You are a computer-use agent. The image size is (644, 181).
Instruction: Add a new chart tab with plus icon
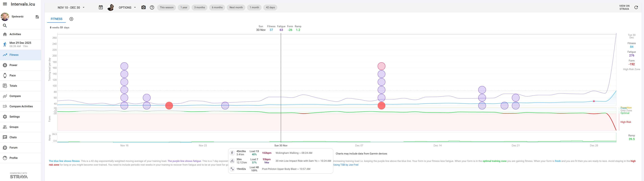(x=71, y=19)
